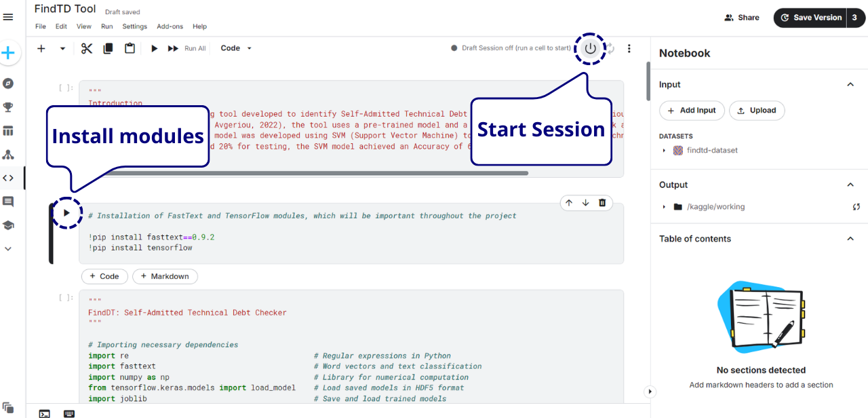The height and width of the screenshot is (418, 868).
Task: Run the pip install cell
Action: click(66, 212)
